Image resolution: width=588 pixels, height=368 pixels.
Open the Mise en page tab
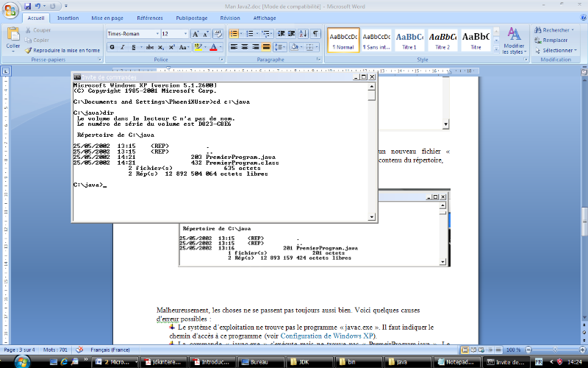pos(107,18)
